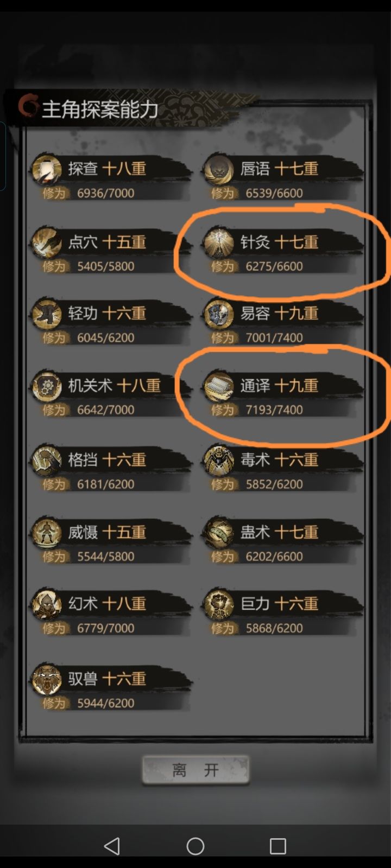Screen dimensions: 391x868
Task: Tap the 毒术 spider icon
Action: (x=218, y=460)
